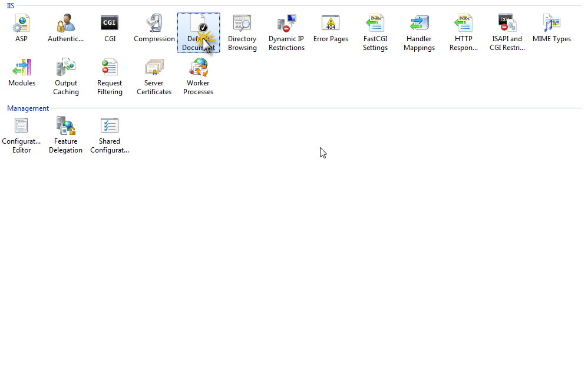Open Server Certificates
The width and height of the screenshot is (588, 381).
154,77
